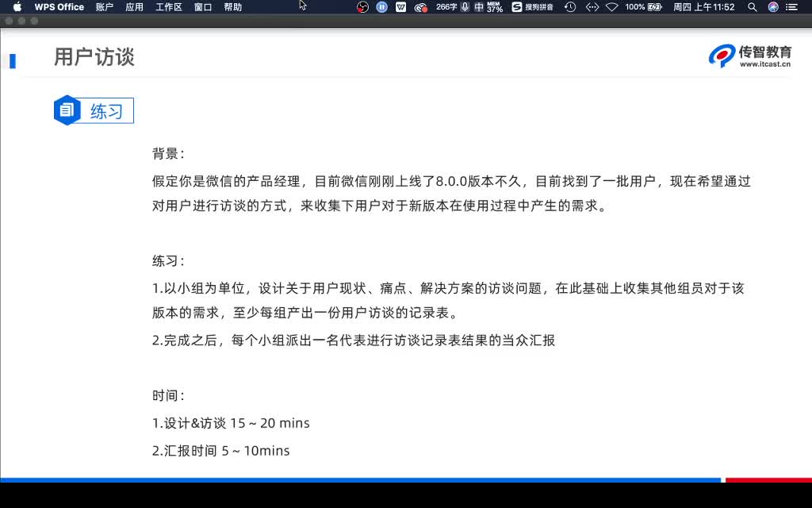Click the date and time 周四 上午11:52
The height and width of the screenshot is (508, 812).
[x=704, y=6]
